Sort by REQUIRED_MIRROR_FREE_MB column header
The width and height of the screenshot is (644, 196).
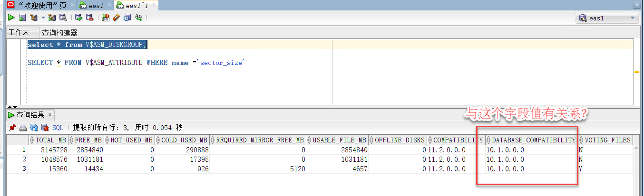[x=257, y=140]
